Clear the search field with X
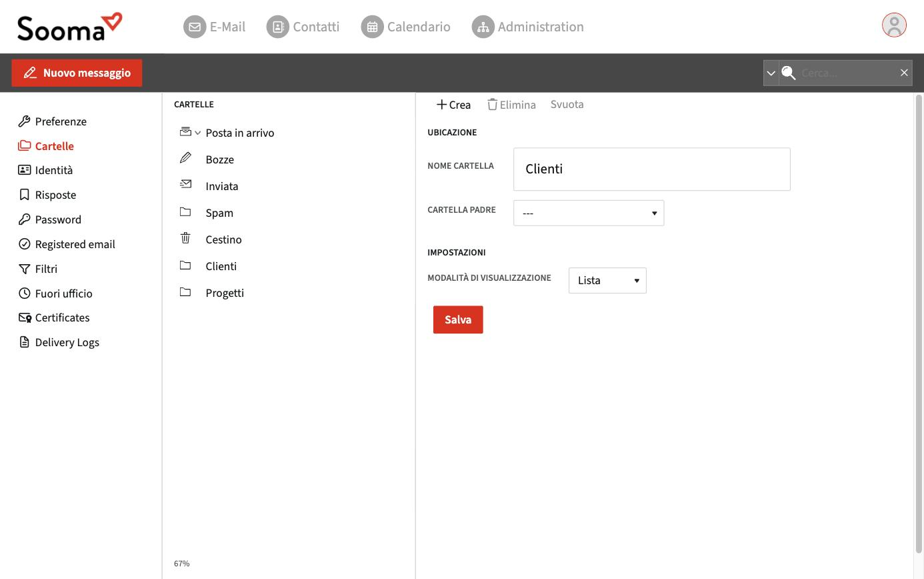Screen dimensions: 924x579 pyautogui.click(x=904, y=73)
